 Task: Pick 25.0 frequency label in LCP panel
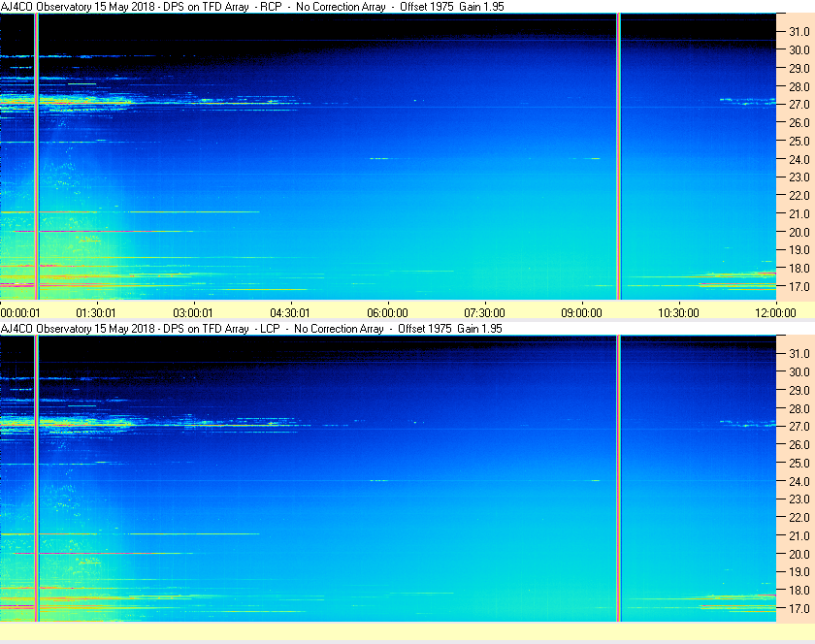click(x=799, y=463)
